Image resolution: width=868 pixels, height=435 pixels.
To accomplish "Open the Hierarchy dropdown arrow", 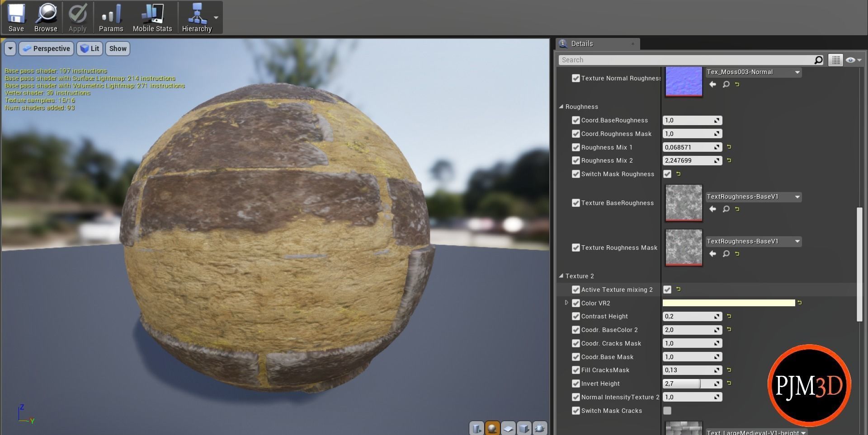I will tap(216, 18).
